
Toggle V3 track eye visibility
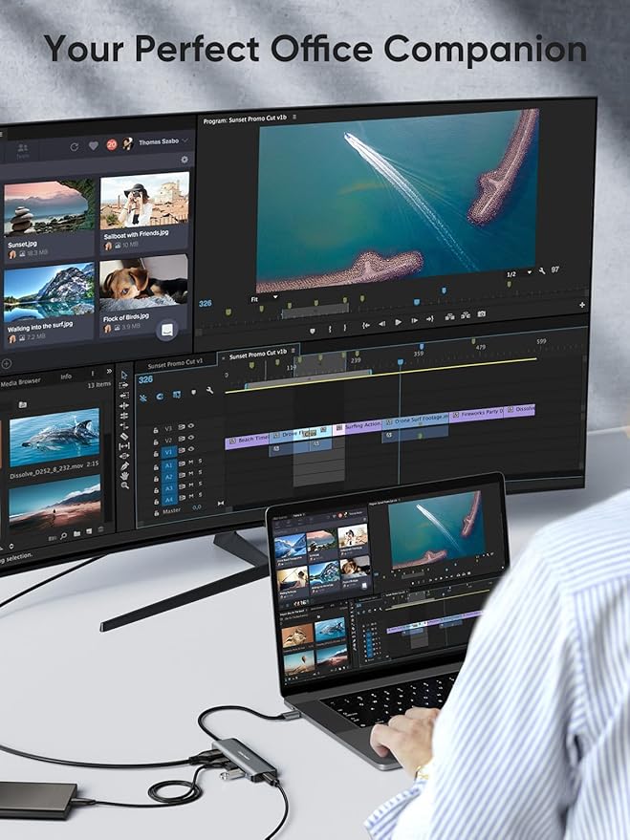pyautogui.click(x=190, y=426)
